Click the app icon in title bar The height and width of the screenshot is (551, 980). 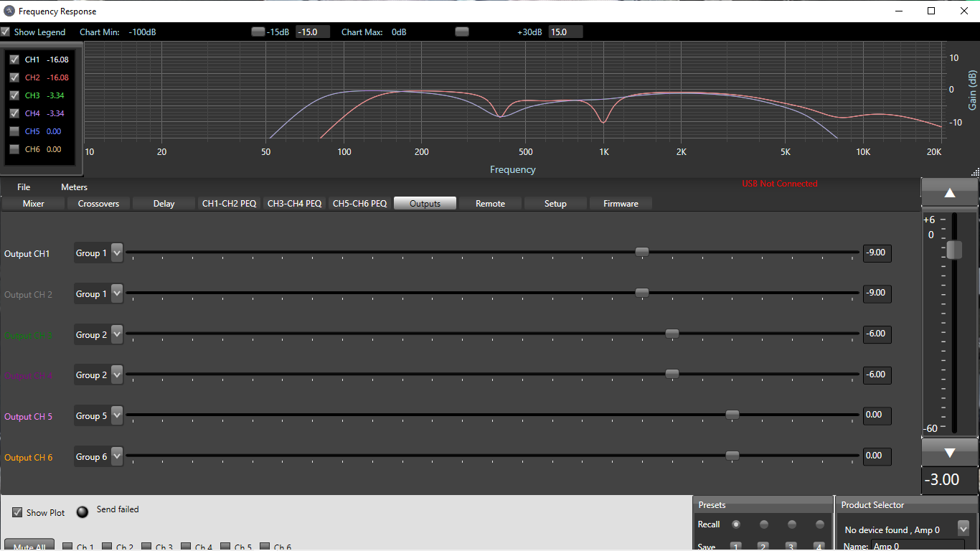(9, 11)
